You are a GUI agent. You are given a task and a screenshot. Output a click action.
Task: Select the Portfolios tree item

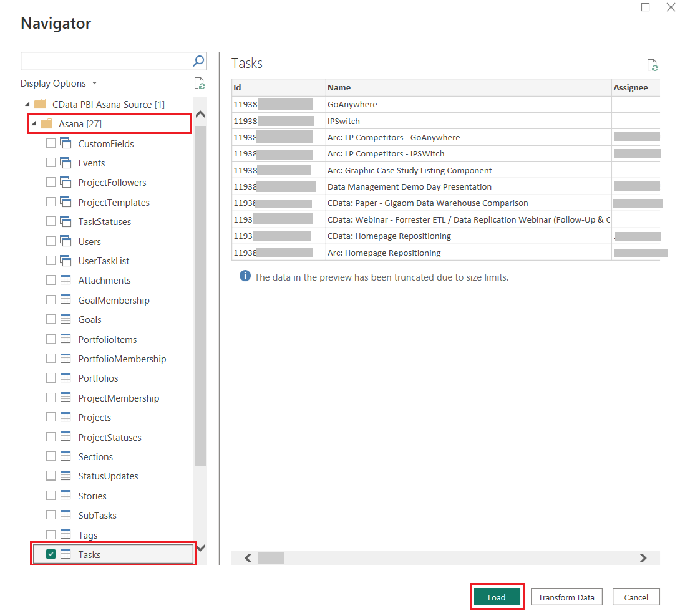coord(98,378)
